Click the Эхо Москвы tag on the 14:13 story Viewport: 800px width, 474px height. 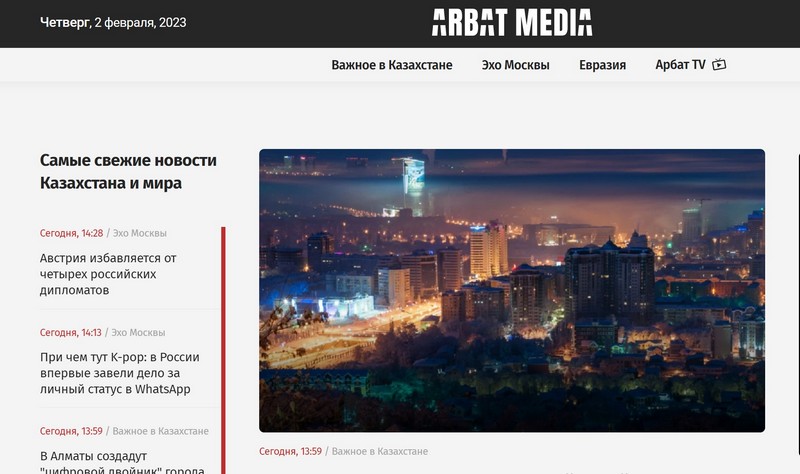[x=138, y=332]
